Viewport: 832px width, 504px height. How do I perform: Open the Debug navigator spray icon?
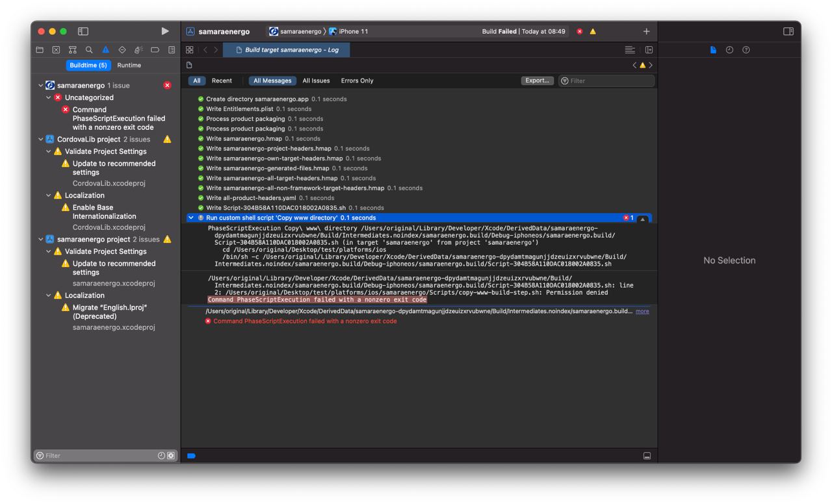click(x=138, y=50)
